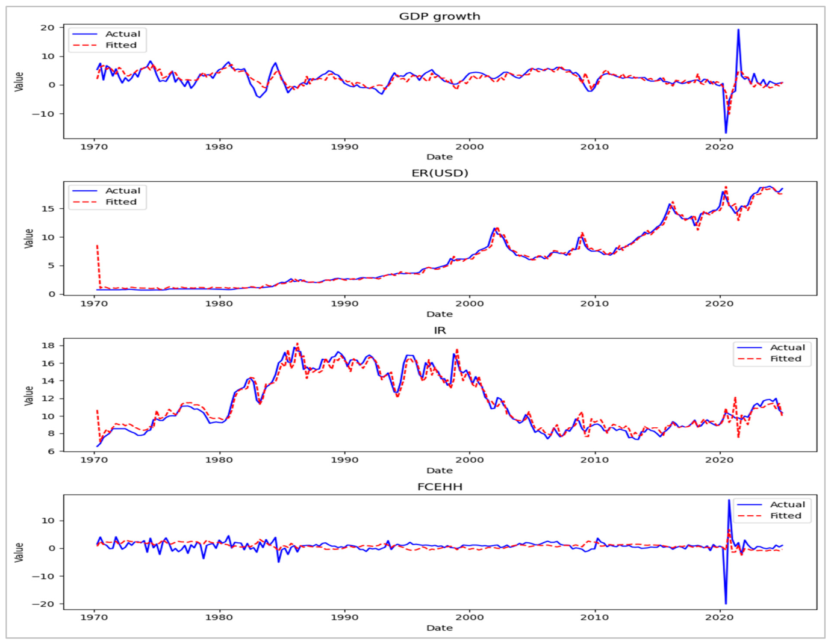Select "Fitted" in the GDP growth legend

click(121, 45)
